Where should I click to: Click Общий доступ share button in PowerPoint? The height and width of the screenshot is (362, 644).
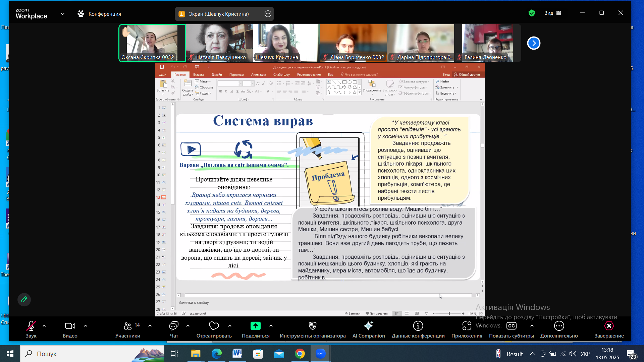(x=467, y=74)
